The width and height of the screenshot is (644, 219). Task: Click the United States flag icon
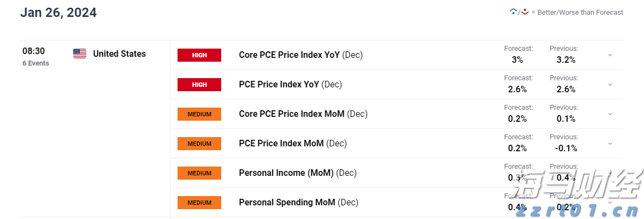[80, 54]
